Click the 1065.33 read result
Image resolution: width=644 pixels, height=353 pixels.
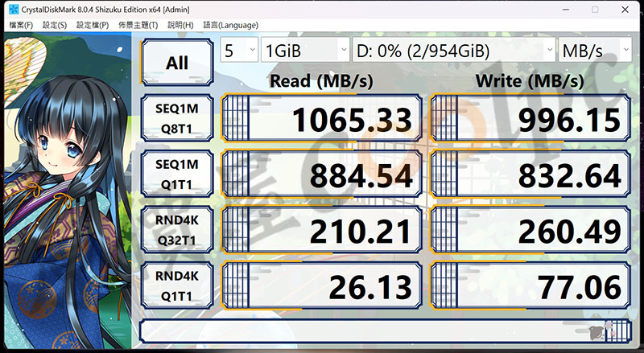point(321,118)
